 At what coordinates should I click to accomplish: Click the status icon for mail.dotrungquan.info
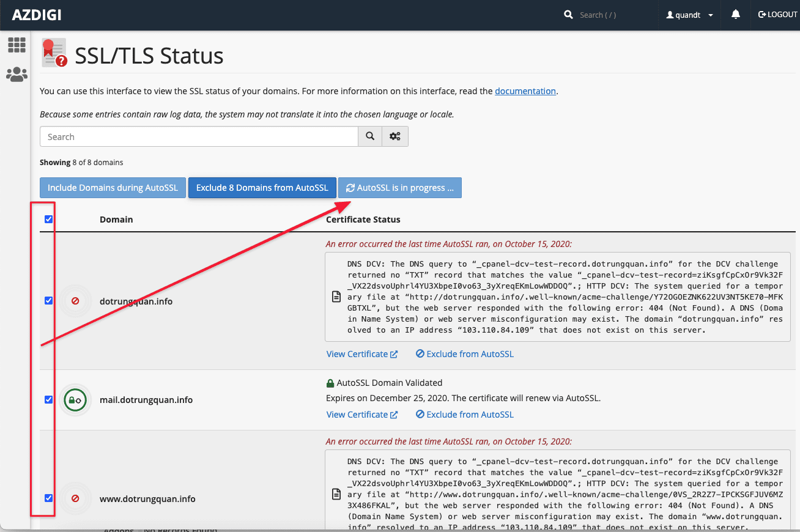[75, 400]
